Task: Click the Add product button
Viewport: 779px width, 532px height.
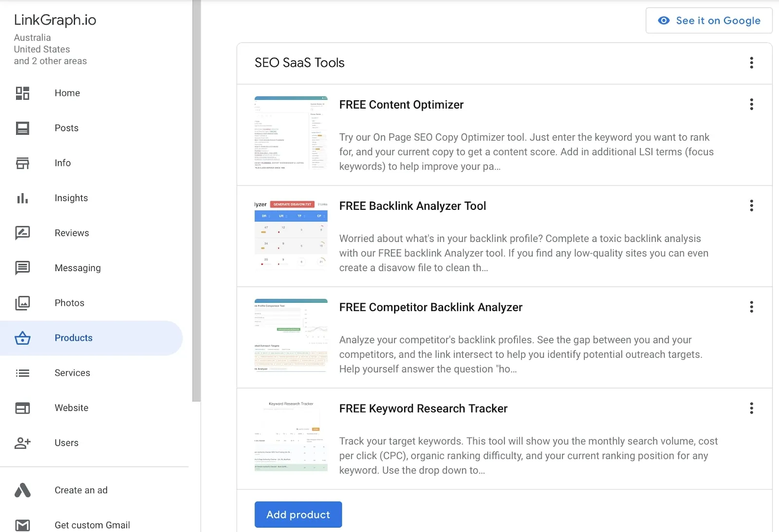Action: click(298, 514)
